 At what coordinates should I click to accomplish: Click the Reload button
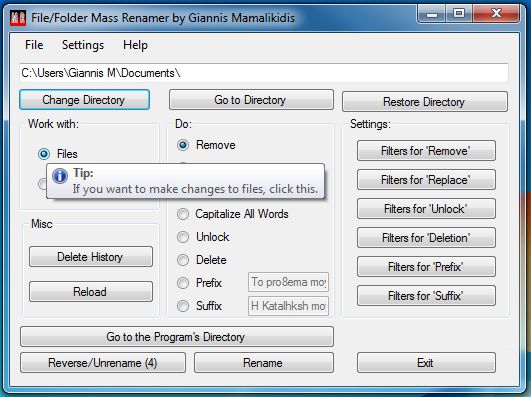click(91, 292)
